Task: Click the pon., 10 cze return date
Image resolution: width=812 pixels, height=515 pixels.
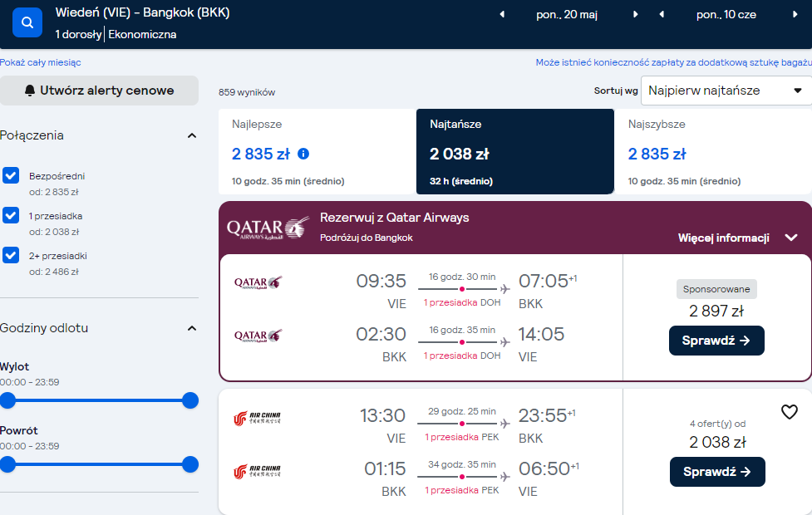Action: click(726, 14)
